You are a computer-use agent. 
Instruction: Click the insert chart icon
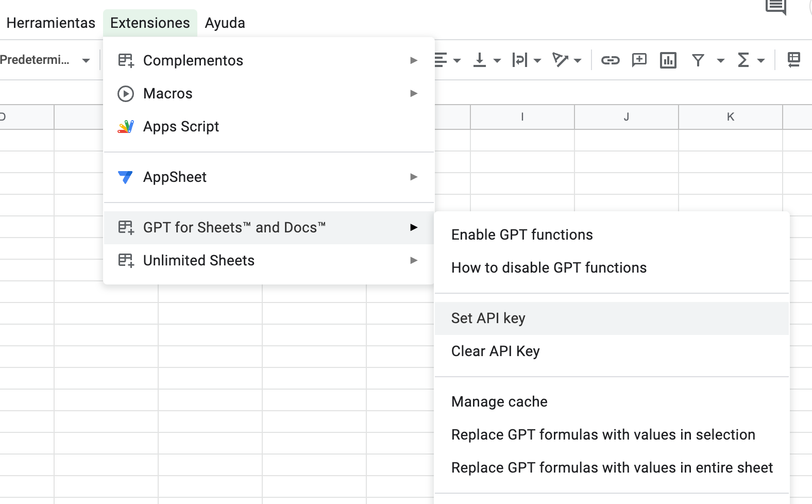click(x=668, y=60)
